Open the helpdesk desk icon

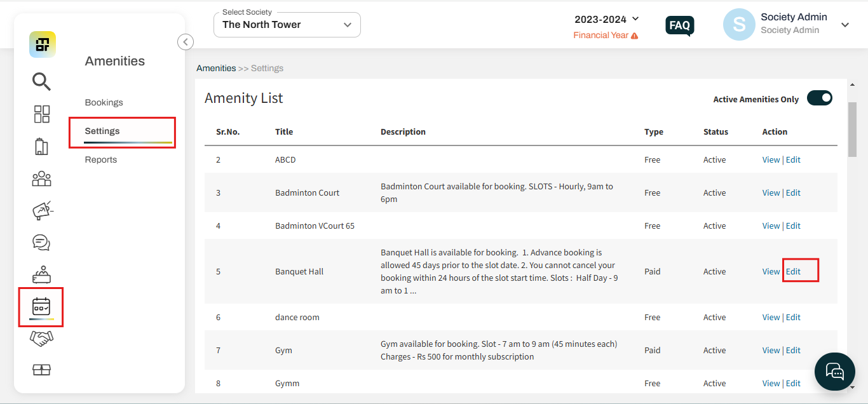click(41, 274)
